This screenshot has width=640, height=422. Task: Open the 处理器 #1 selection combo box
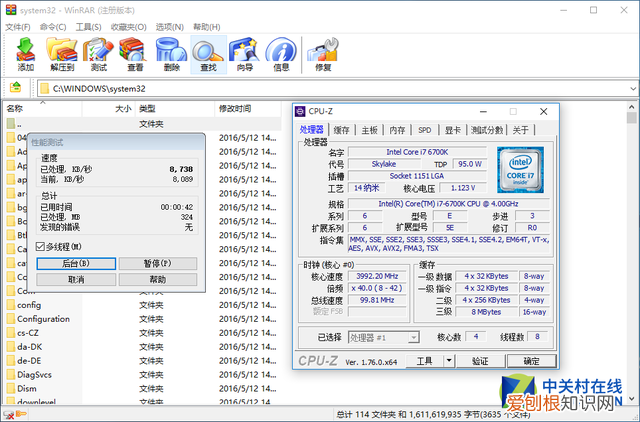[383, 337]
